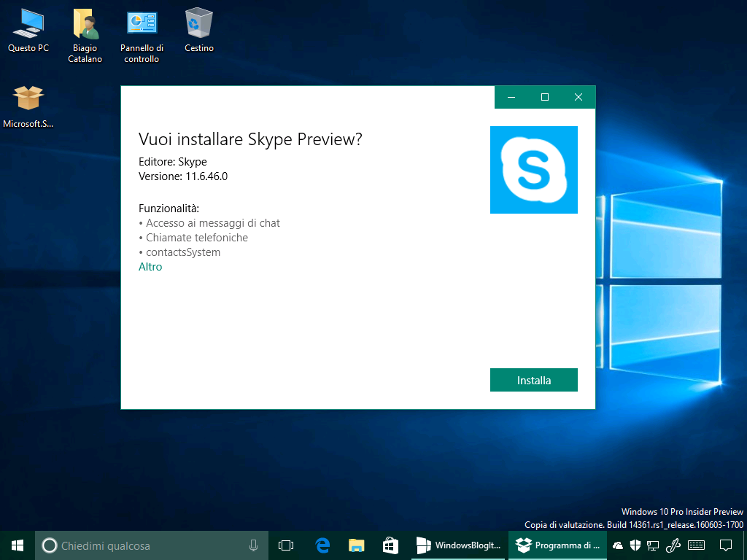
Task: Close the Skype Preview installer window
Action: 578,97
